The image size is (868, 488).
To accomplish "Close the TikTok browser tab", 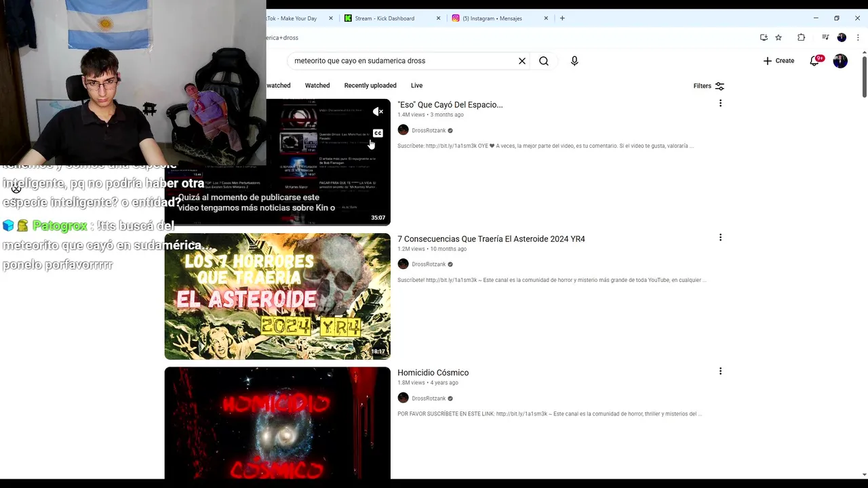I will [x=331, y=18].
